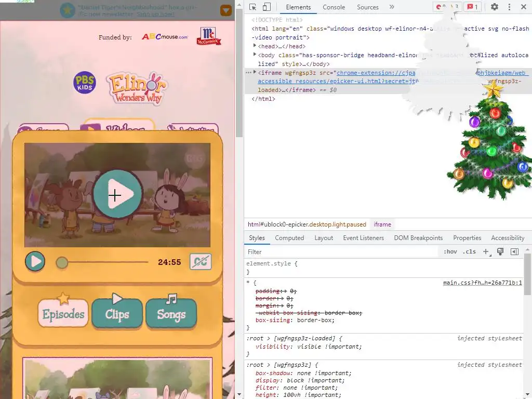Screen dimensions: 532x399
Task: Click the Styles pane vertical scrollbar
Action: pyautogui.click(x=527, y=274)
